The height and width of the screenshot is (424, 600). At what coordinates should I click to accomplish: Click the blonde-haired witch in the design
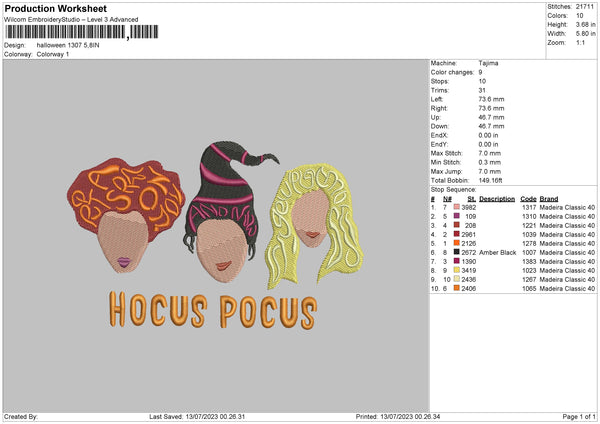(315, 226)
